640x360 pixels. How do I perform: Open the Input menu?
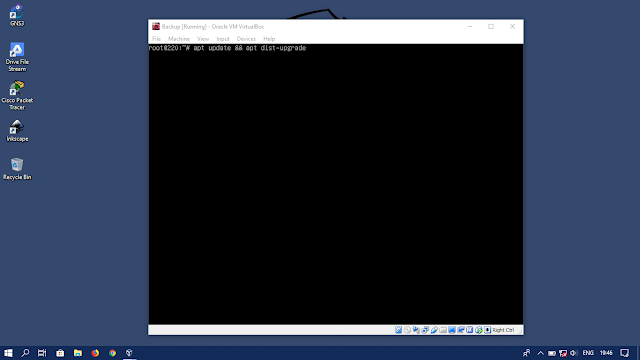[x=223, y=39]
